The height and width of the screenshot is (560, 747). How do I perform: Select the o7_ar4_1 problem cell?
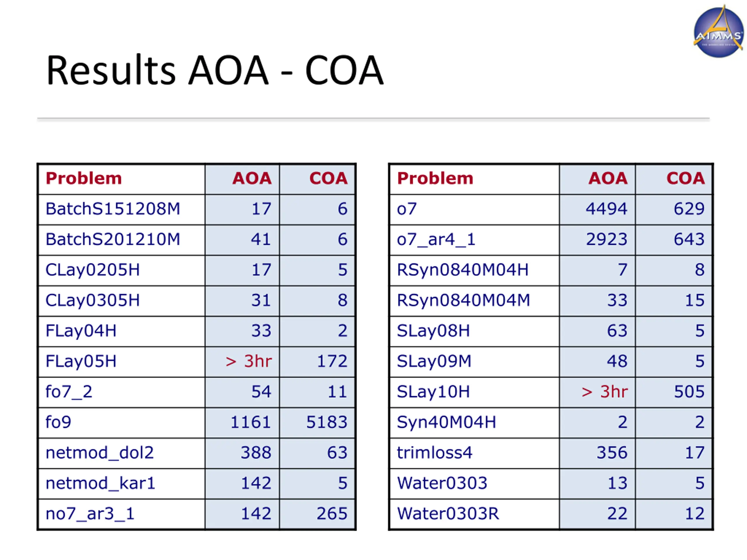pyautogui.click(x=436, y=239)
